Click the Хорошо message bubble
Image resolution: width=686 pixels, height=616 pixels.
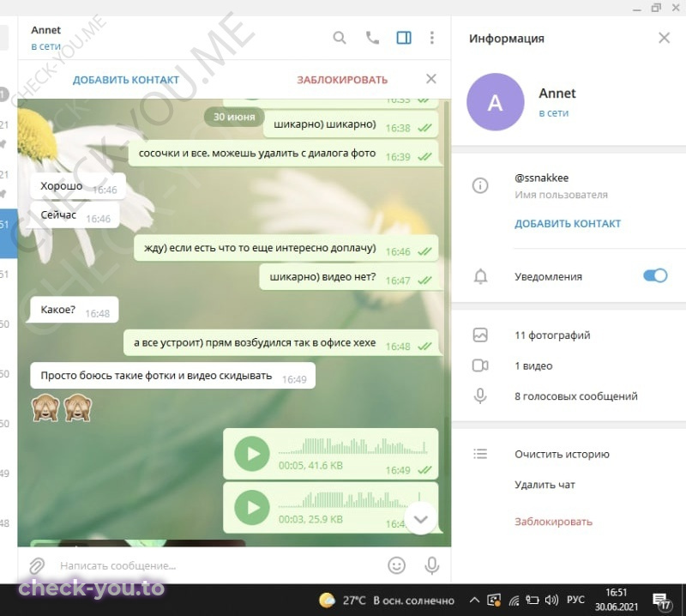78,186
